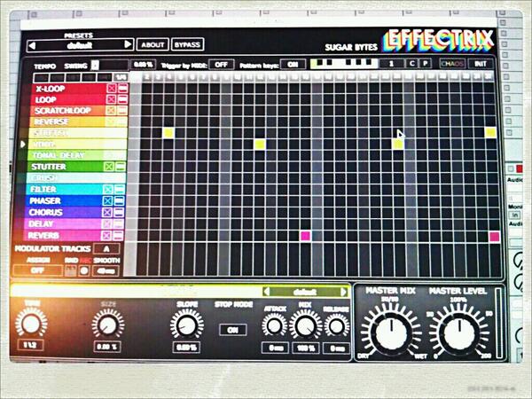The image size is (532, 399).
Task: Click the X icon on DELAY track
Action: 106,224
